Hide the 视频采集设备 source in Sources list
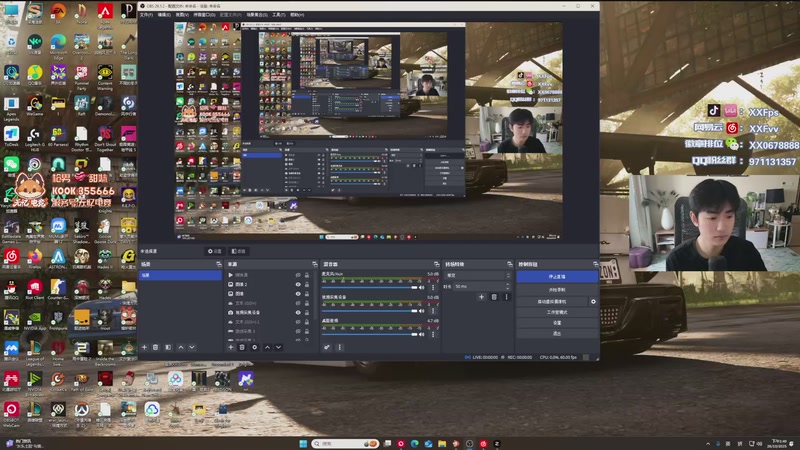This screenshot has width=800, height=450. pos(298,312)
